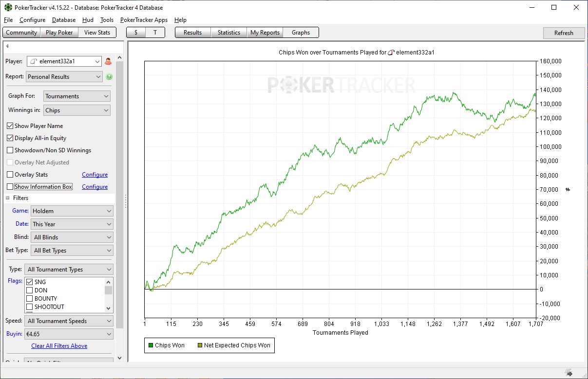Open the File menu

click(x=8, y=20)
